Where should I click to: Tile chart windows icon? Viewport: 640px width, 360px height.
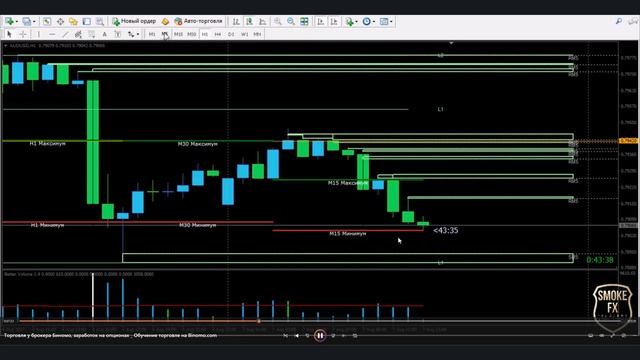pyautogui.click(x=304, y=21)
